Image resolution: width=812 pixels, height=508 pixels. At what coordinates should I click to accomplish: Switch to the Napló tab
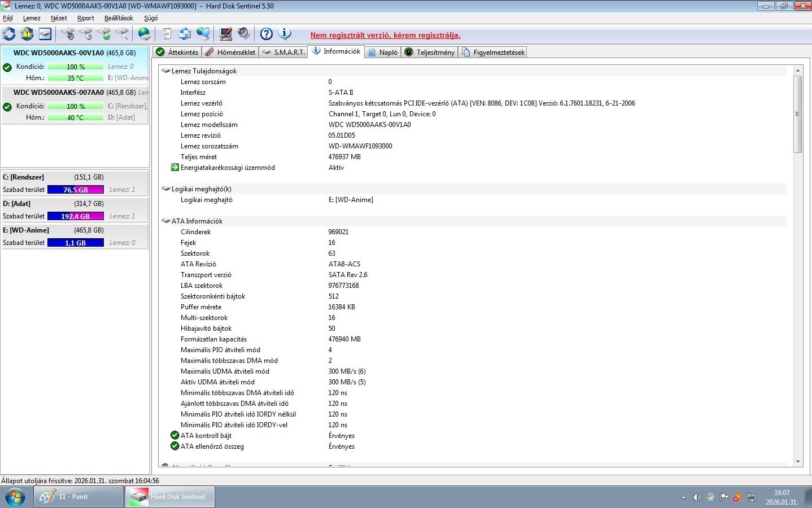(383, 52)
